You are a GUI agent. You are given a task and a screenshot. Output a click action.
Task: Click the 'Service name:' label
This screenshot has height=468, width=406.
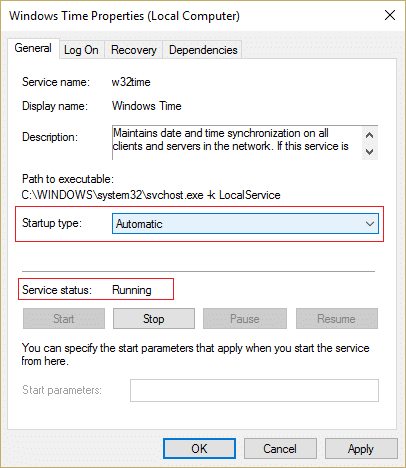(56, 82)
